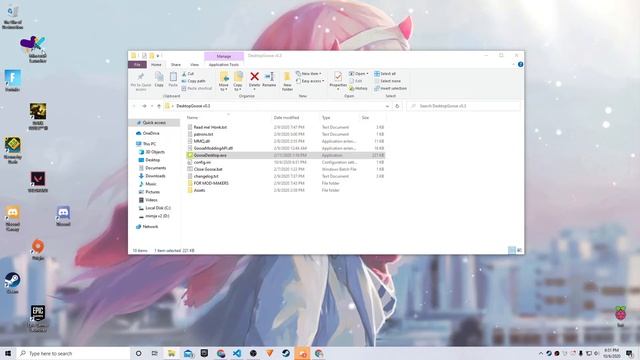Image resolution: width=640 pixels, height=360 pixels.
Task: Click Paste shortcut in the ribbon
Action: click(x=197, y=88)
